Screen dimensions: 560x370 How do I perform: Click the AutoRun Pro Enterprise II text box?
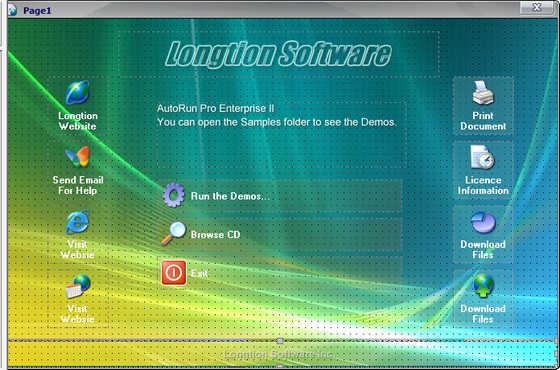click(281, 135)
